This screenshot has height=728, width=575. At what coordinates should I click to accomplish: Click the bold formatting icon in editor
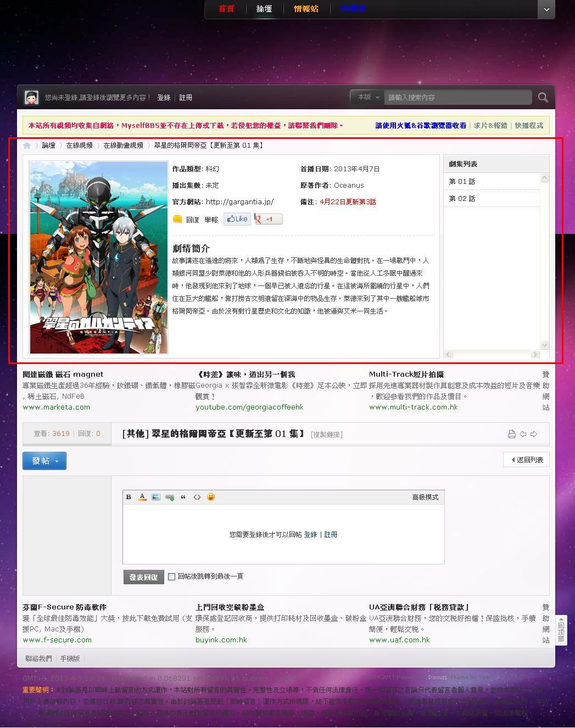(x=129, y=497)
